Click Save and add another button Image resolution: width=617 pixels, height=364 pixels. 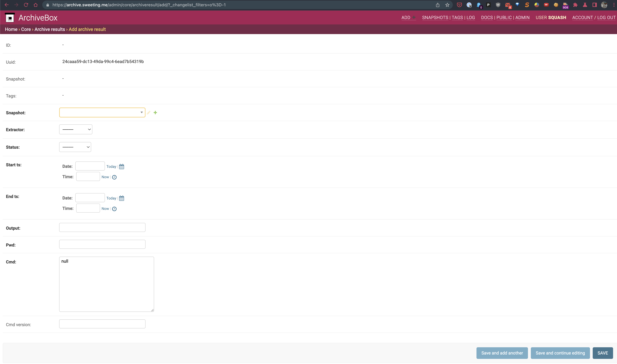point(502,353)
